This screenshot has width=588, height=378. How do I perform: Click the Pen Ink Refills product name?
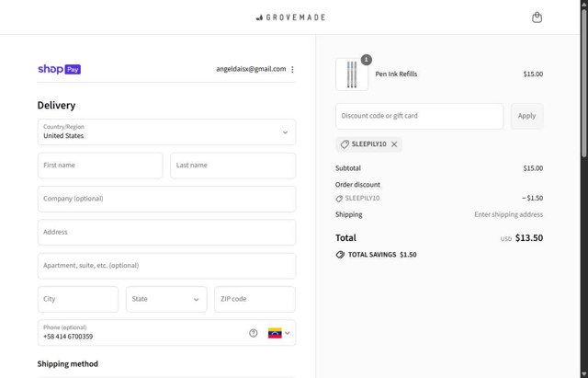pyautogui.click(x=396, y=74)
